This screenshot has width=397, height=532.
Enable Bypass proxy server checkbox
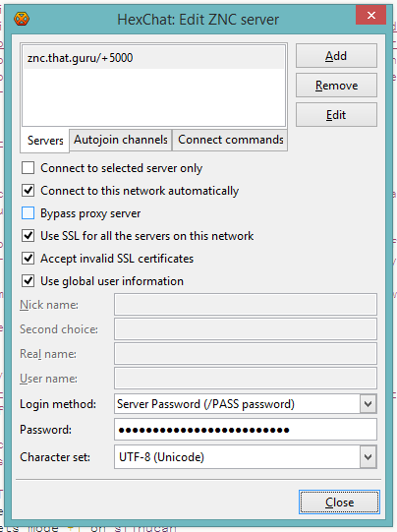tap(28, 213)
